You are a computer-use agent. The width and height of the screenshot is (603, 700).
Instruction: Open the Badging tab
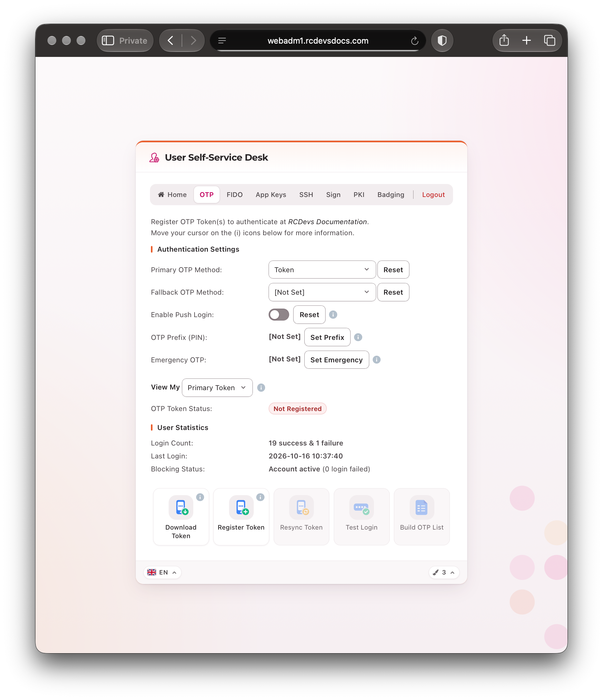click(x=391, y=194)
